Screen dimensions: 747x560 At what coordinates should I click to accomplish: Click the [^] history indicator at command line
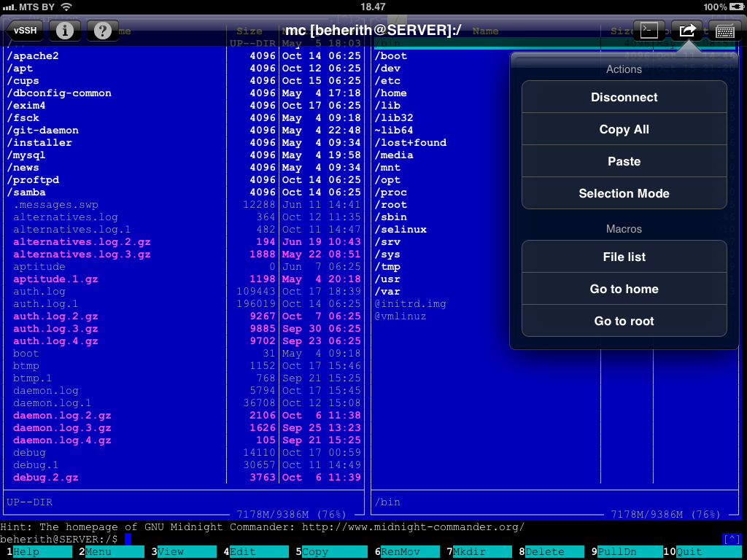(x=732, y=539)
